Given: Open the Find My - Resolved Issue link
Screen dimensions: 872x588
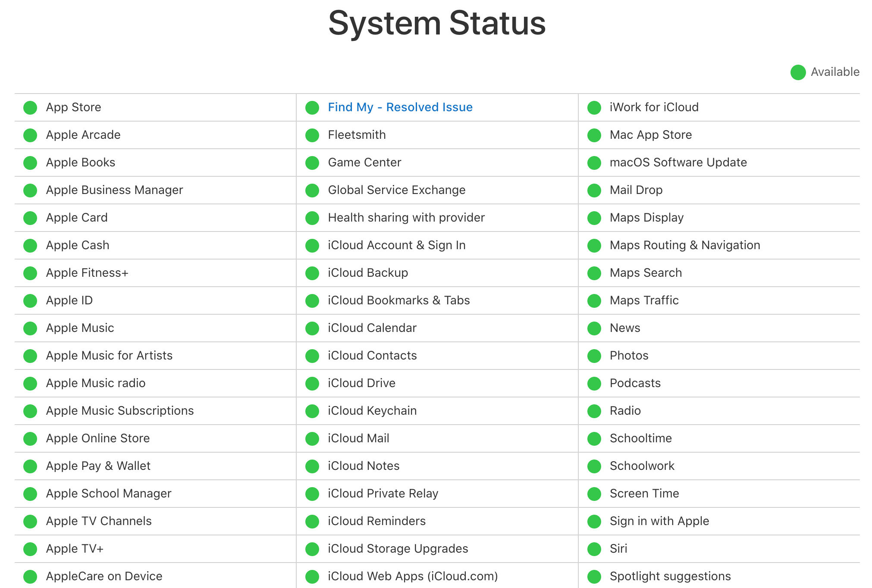Looking at the screenshot, I should 400,107.
